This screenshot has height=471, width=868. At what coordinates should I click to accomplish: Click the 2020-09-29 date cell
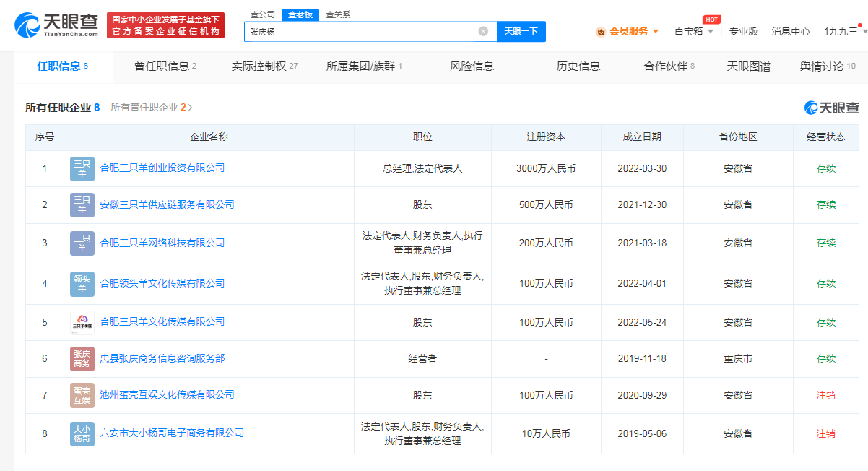642,395
